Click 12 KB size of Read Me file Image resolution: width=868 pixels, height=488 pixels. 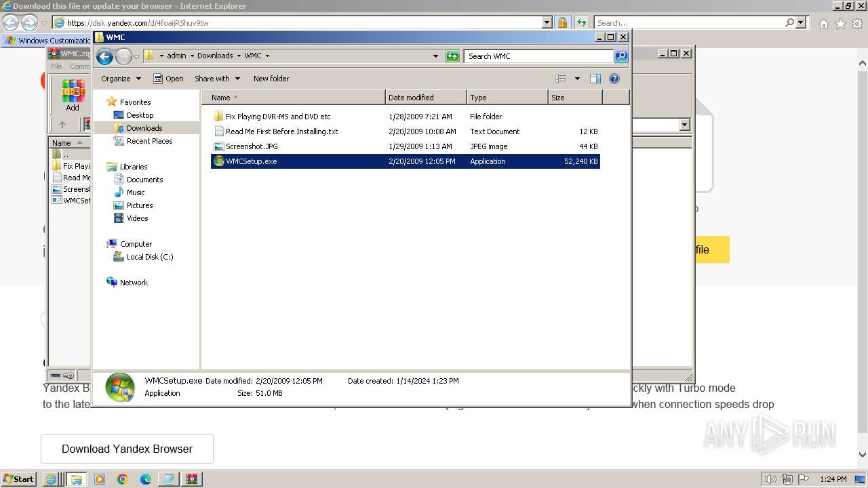588,131
